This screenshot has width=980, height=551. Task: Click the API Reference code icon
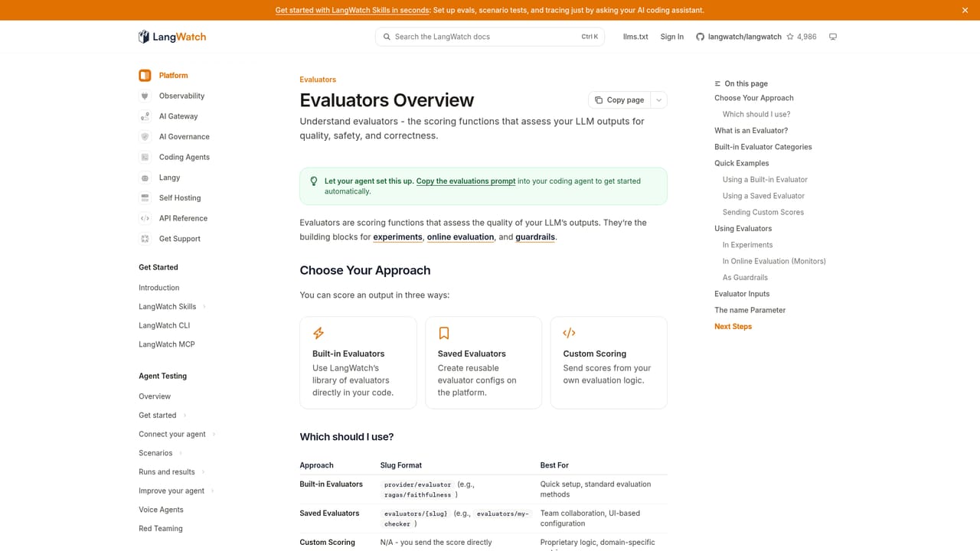(x=145, y=218)
